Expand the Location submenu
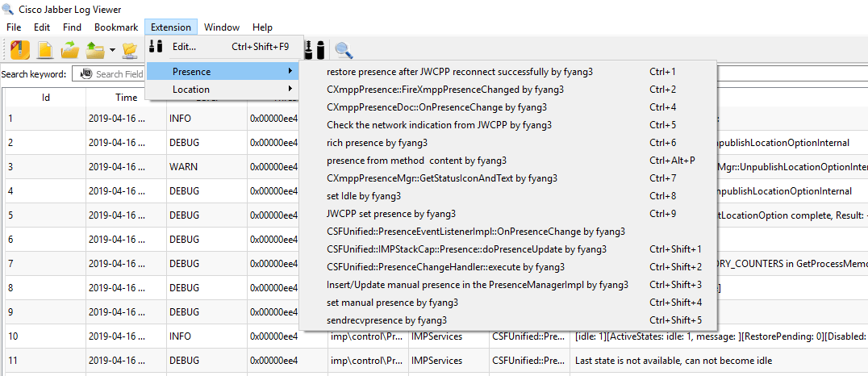868x376 pixels. (x=223, y=89)
